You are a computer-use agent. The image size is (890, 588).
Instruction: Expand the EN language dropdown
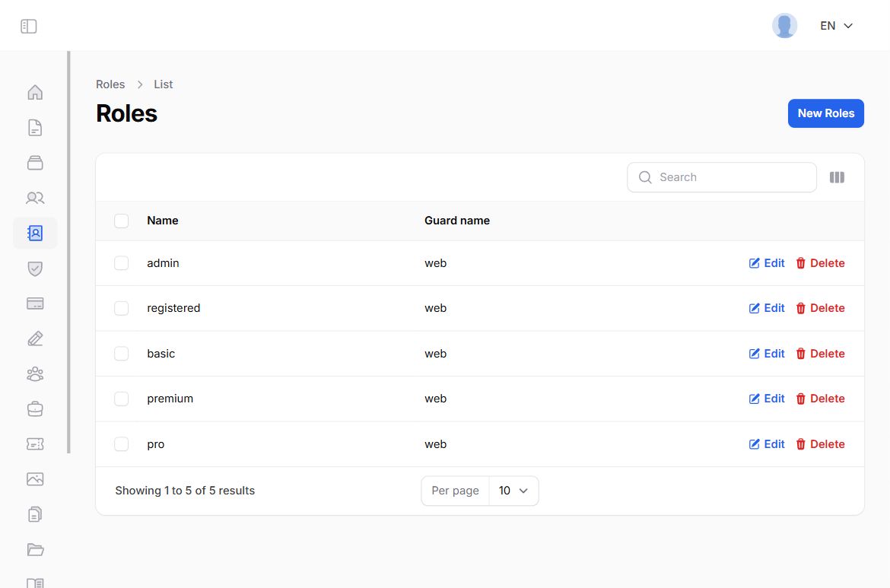click(836, 26)
